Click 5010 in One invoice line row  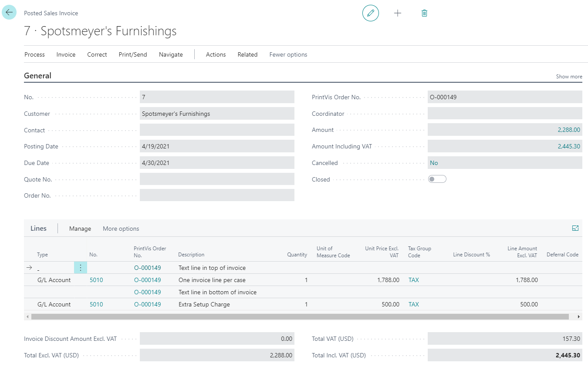point(96,280)
